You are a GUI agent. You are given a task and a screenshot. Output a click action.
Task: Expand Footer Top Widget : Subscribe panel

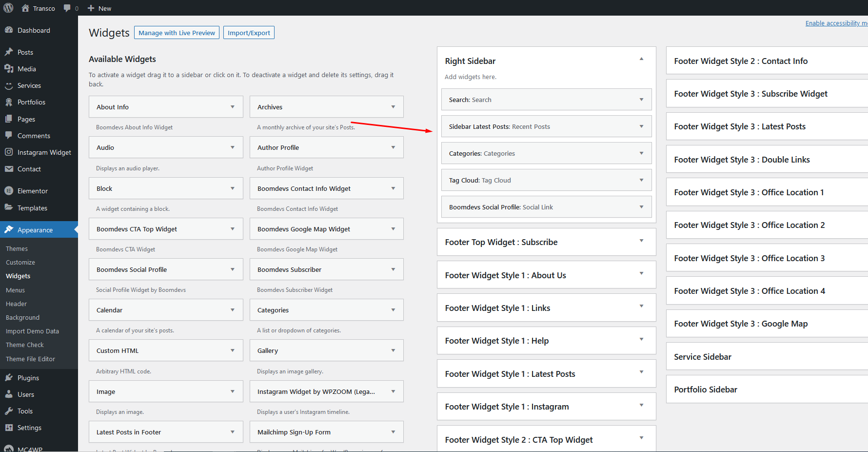[641, 241]
